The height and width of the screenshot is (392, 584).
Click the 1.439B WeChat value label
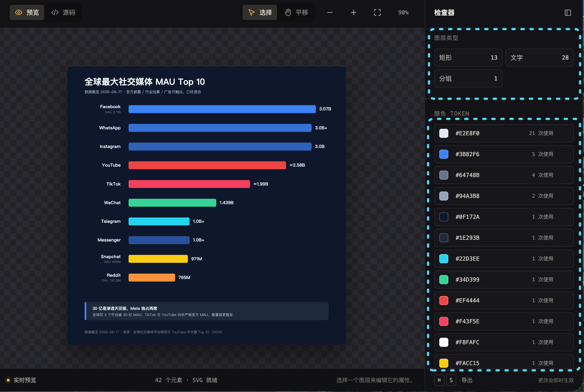tap(226, 203)
